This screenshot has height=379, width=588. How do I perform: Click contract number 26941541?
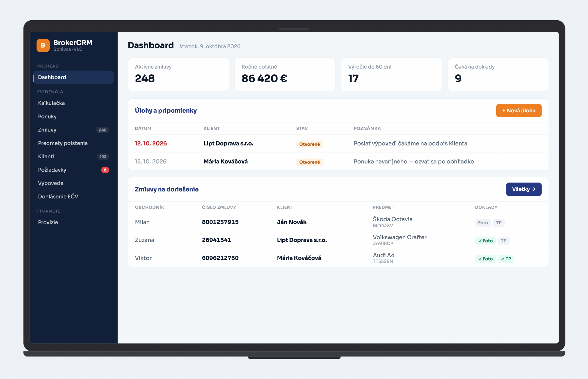[217, 240]
